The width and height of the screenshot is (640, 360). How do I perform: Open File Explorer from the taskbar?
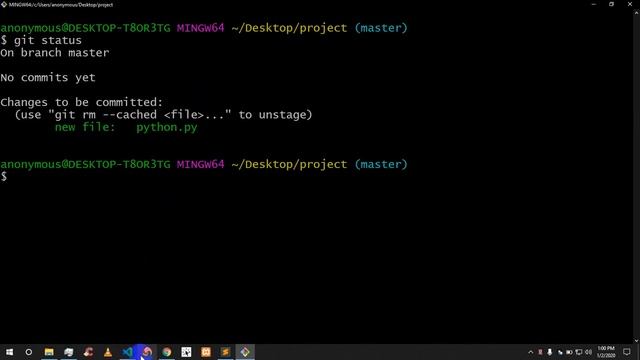[49, 352]
